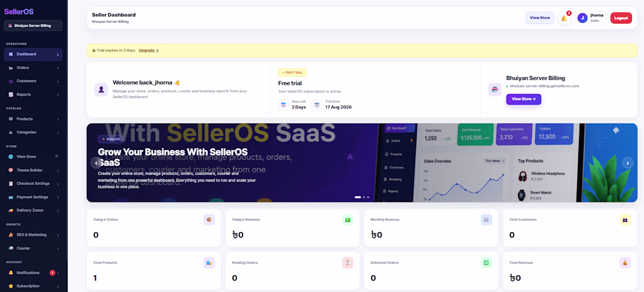Click the Days Left calendar icon

(x=283, y=105)
